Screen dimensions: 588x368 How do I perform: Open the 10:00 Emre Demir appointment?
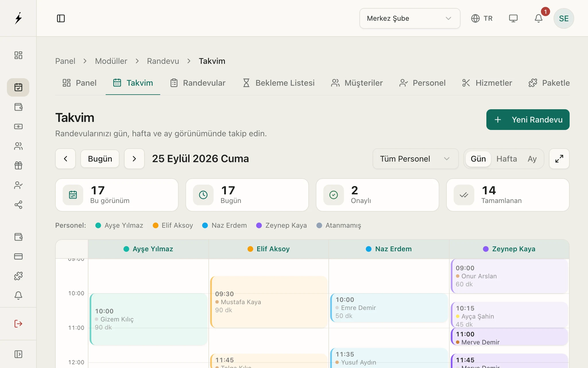(x=389, y=308)
